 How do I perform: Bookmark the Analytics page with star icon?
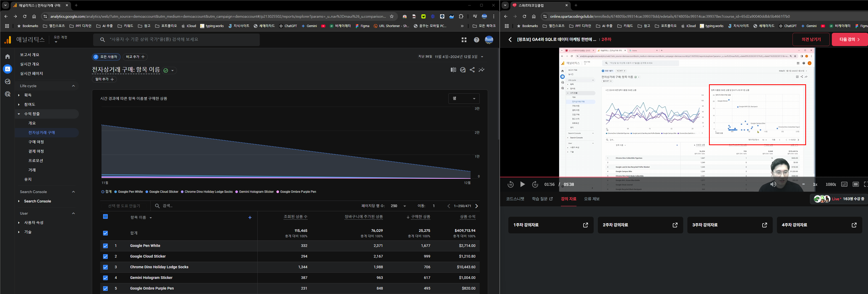(391, 16)
